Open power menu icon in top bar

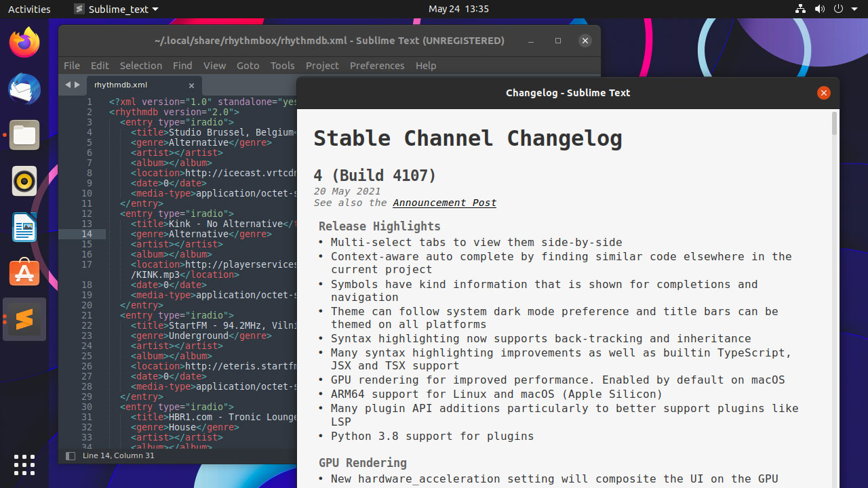pos(838,9)
